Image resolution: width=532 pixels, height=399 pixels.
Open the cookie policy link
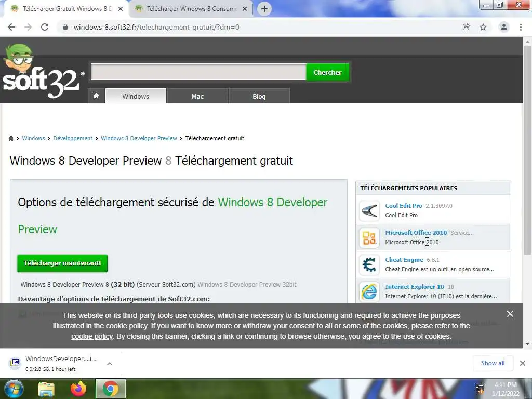click(x=91, y=336)
